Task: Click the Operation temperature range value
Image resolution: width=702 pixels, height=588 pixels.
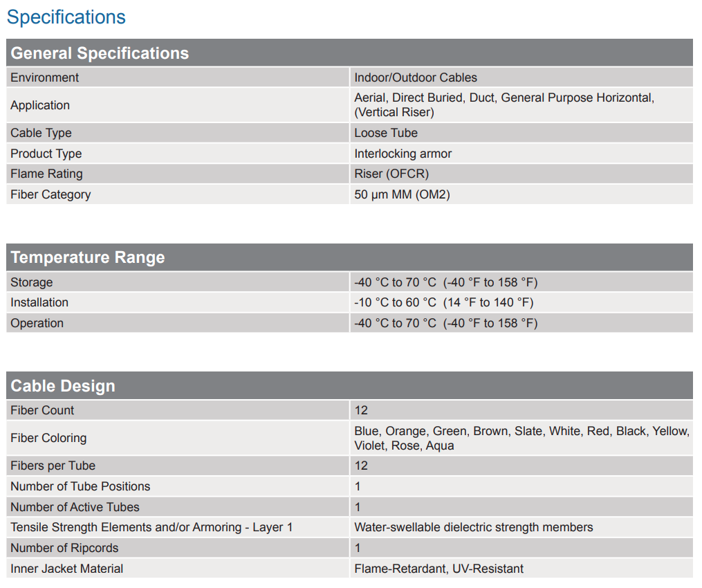Action: click(445, 323)
